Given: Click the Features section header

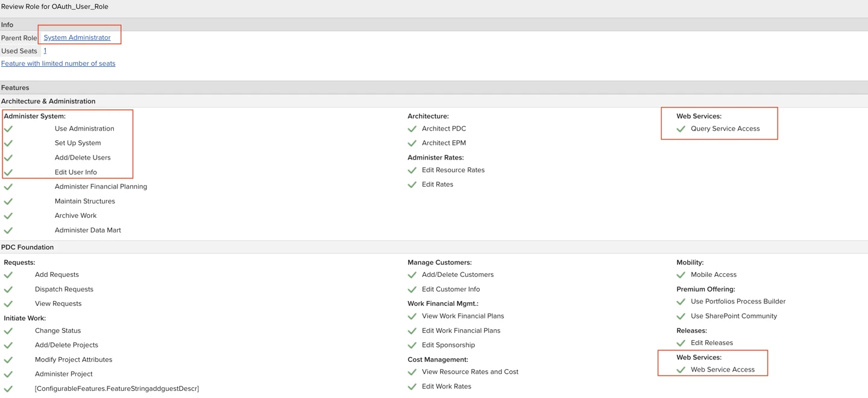Looking at the screenshot, I should 15,88.
